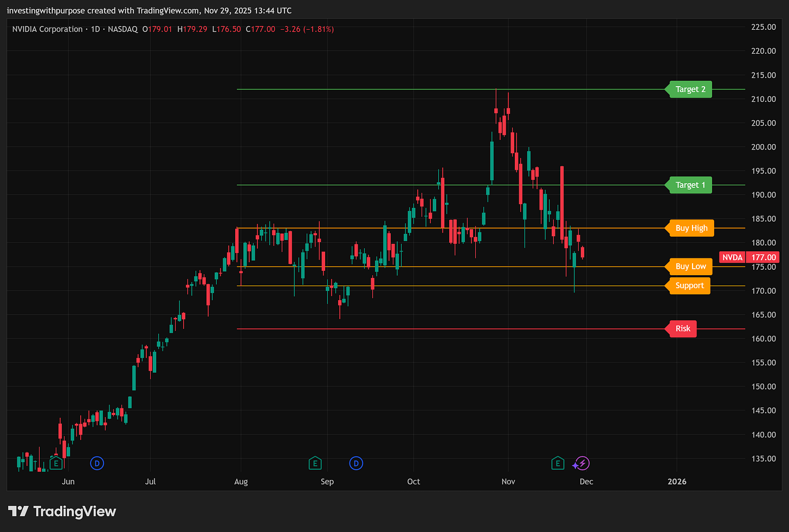Screen dimensions: 789x532
Task: Click the red NVDA ticker tag on price axis
Action: point(732,257)
